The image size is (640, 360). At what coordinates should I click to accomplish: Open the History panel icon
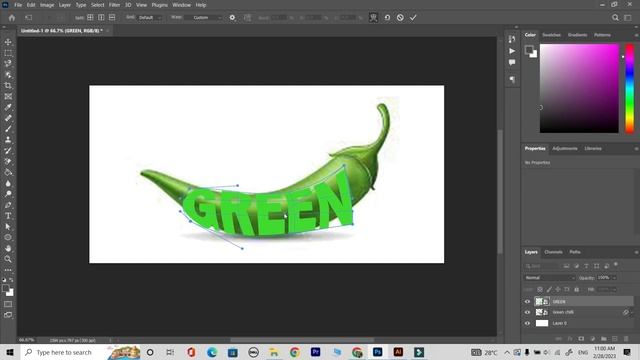click(x=512, y=39)
